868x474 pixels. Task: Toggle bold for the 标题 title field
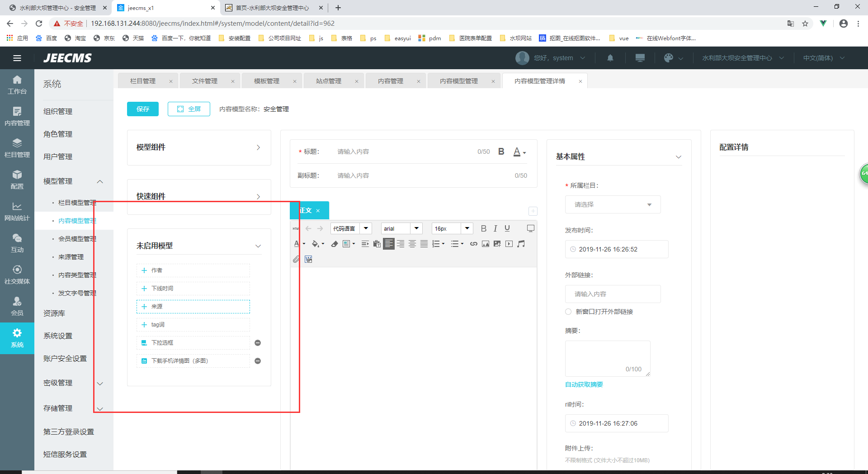click(x=501, y=152)
